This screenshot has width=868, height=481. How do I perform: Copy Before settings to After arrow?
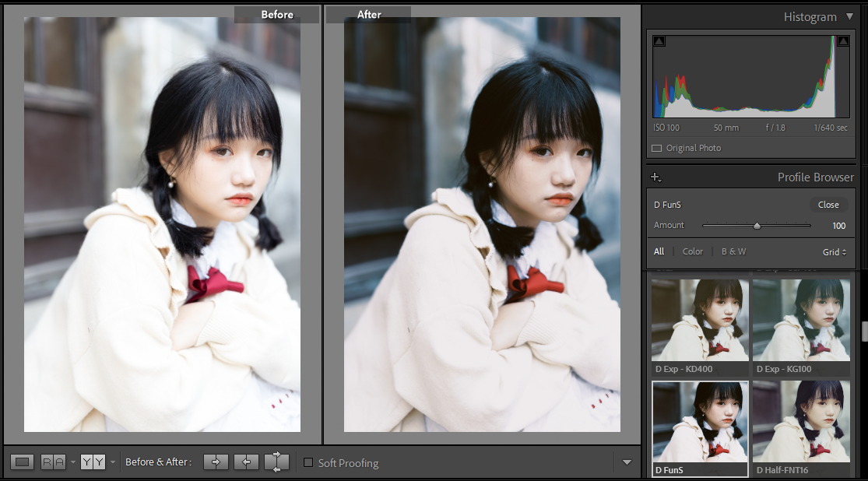pyautogui.click(x=216, y=462)
